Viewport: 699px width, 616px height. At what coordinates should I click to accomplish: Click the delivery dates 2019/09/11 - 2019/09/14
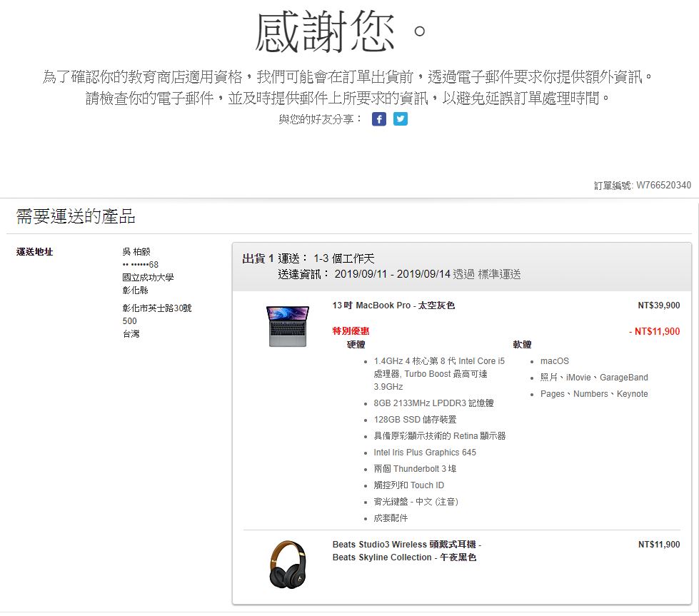click(x=392, y=274)
